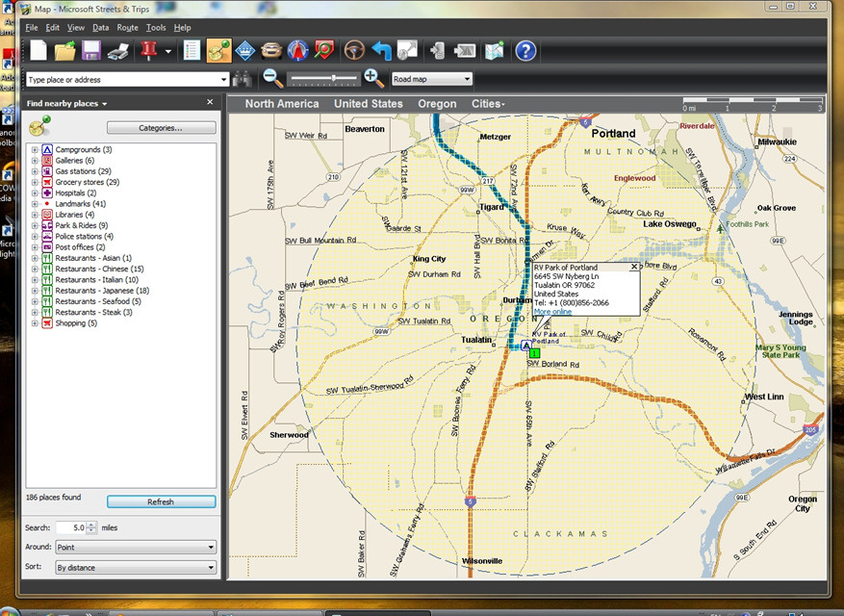Viewport: 844px width, 616px height.
Task: Select the red Pushpin tool
Action: pos(148,51)
